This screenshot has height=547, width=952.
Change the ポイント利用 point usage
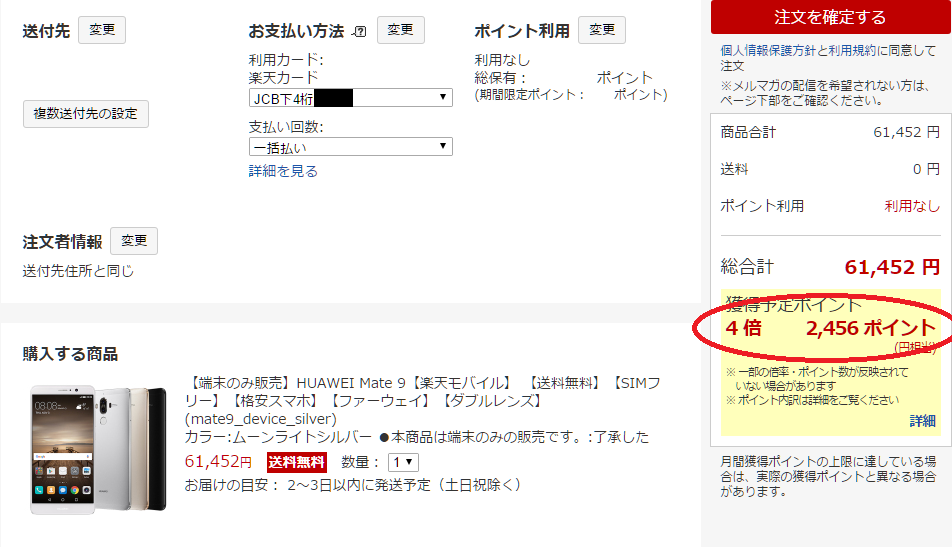pos(602,30)
